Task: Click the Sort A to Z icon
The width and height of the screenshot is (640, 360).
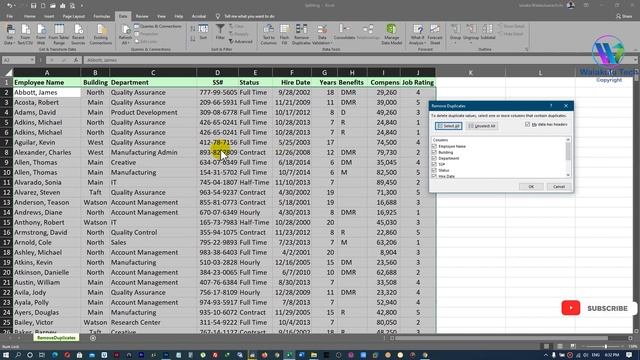Action: [x=193, y=29]
